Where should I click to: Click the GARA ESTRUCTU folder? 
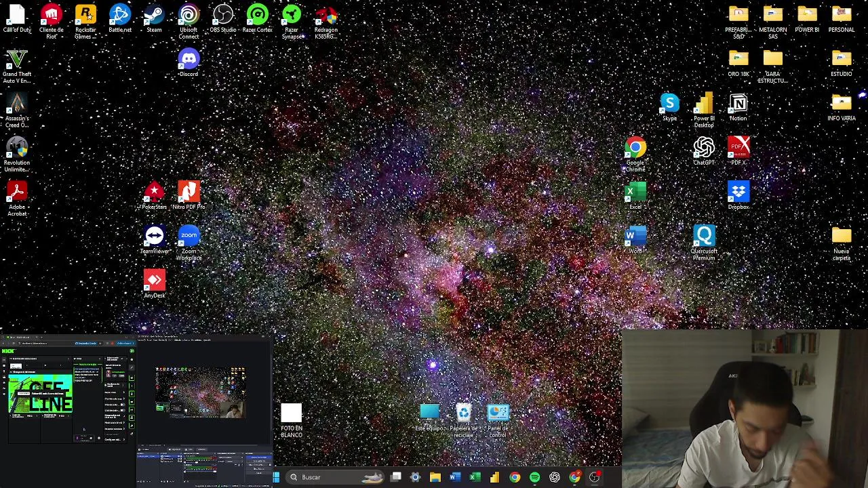coord(773,66)
